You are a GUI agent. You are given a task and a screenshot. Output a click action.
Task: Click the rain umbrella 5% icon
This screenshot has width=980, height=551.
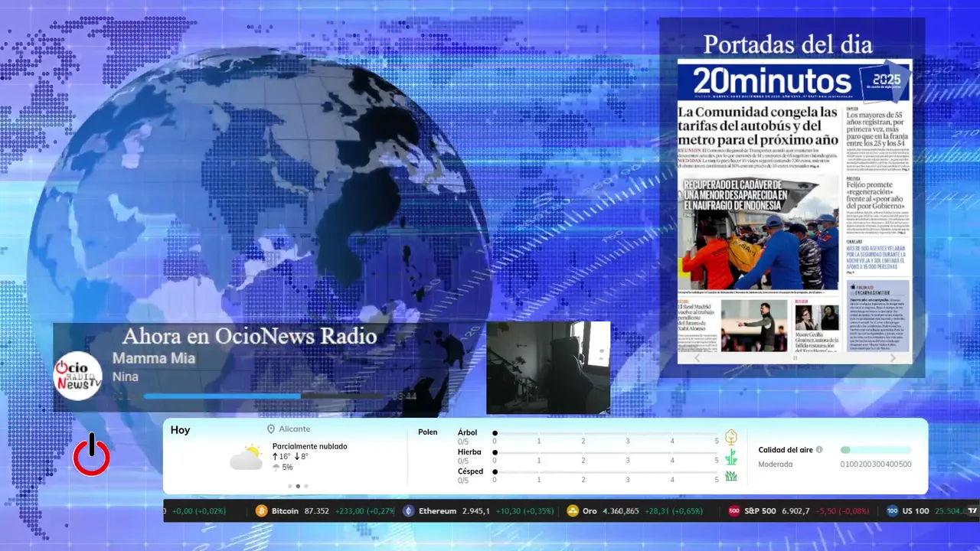pyautogui.click(x=276, y=468)
